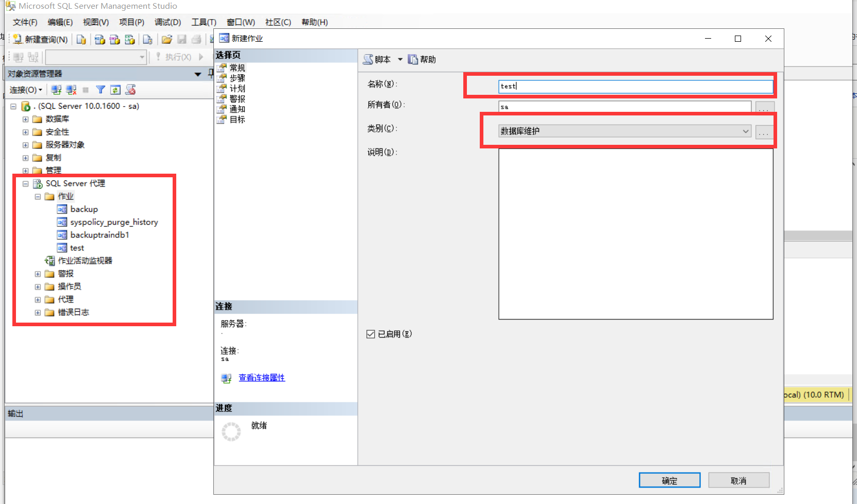Open the 社区(C) menu
The height and width of the screenshot is (504, 857).
click(278, 22)
